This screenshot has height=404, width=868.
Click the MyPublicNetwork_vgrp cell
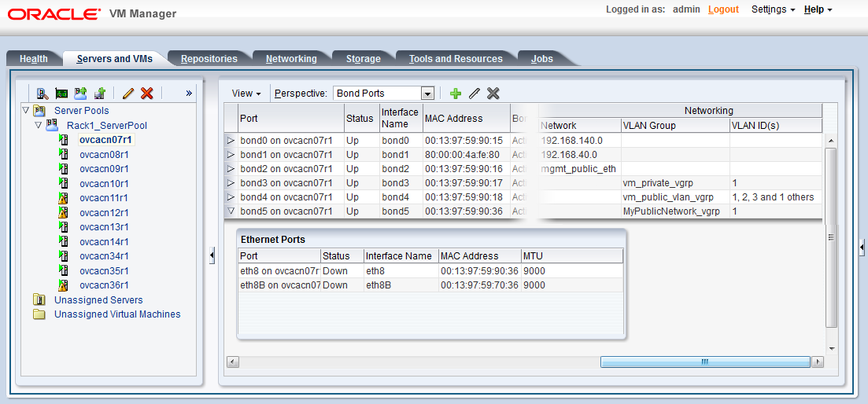click(x=674, y=211)
